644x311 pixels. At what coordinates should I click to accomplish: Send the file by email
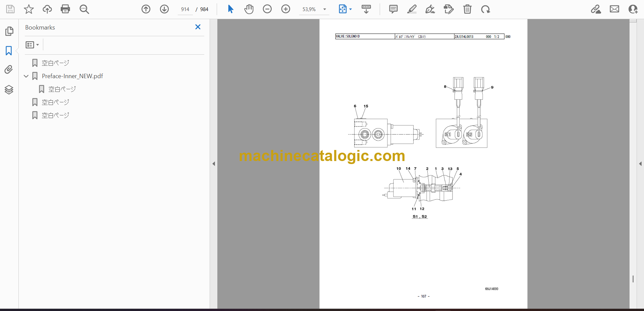614,9
